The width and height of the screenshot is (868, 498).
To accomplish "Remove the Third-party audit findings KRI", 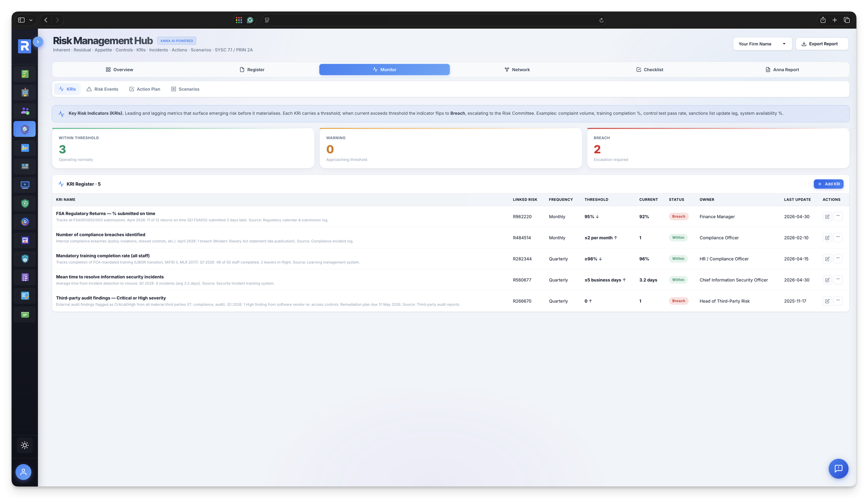I will click(x=838, y=301).
